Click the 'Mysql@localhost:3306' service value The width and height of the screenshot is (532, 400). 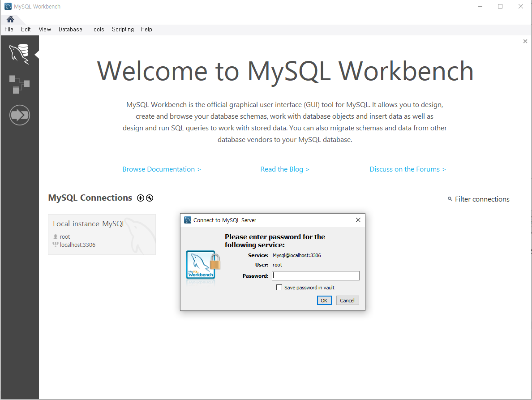[297, 255]
